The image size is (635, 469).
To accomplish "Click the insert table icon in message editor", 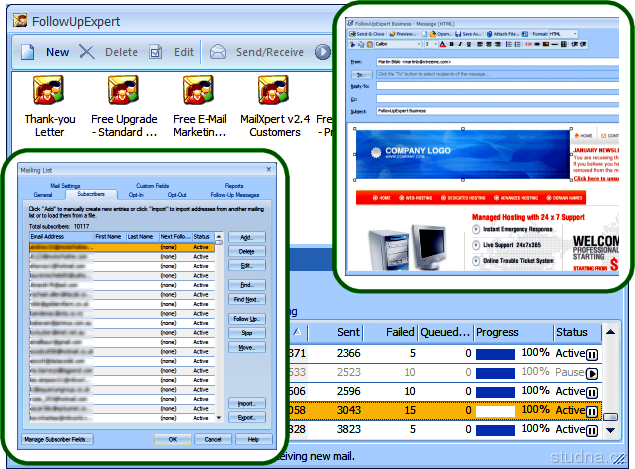I will [563, 44].
